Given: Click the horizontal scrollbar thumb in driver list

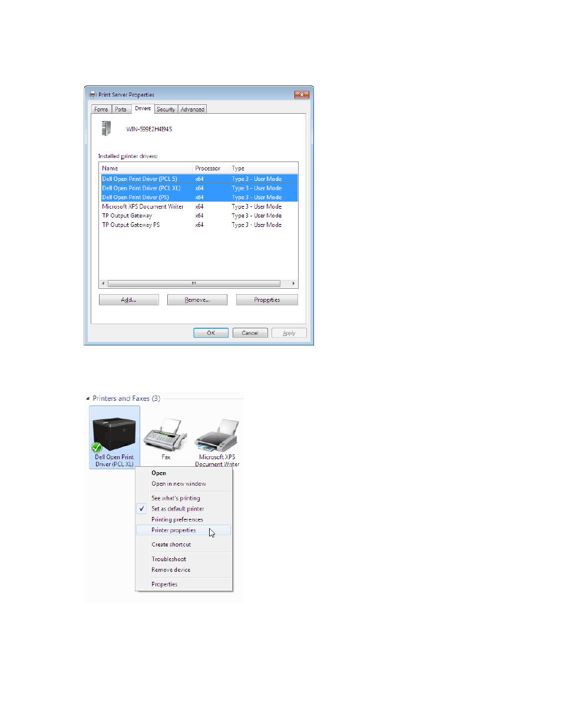Looking at the screenshot, I should (x=194, y=284).
